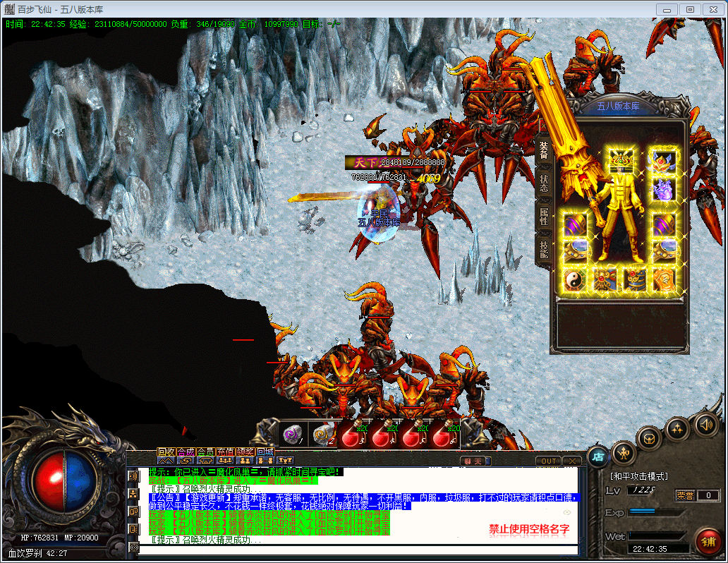Toggle the sound speaker icon
This screenshot has height=563, width=728.
pyautogui.click(x=706, y=425)
